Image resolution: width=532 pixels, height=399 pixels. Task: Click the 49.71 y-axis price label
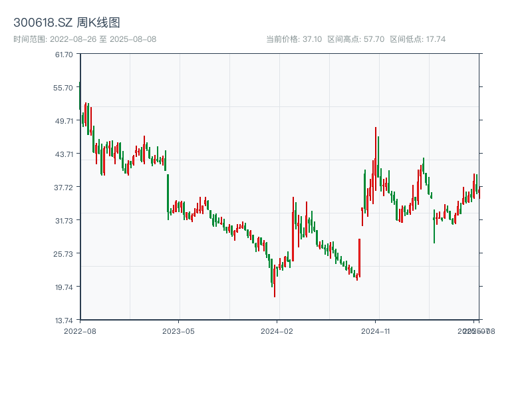(x=65, y=121)
